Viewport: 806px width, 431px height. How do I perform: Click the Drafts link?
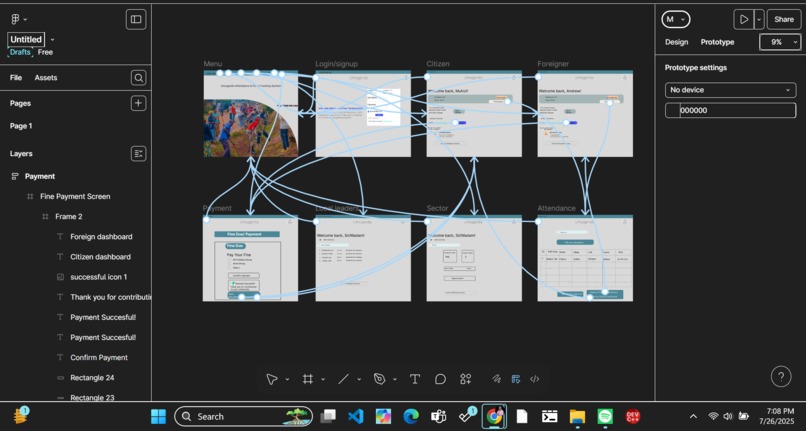[x=20, y=52]
